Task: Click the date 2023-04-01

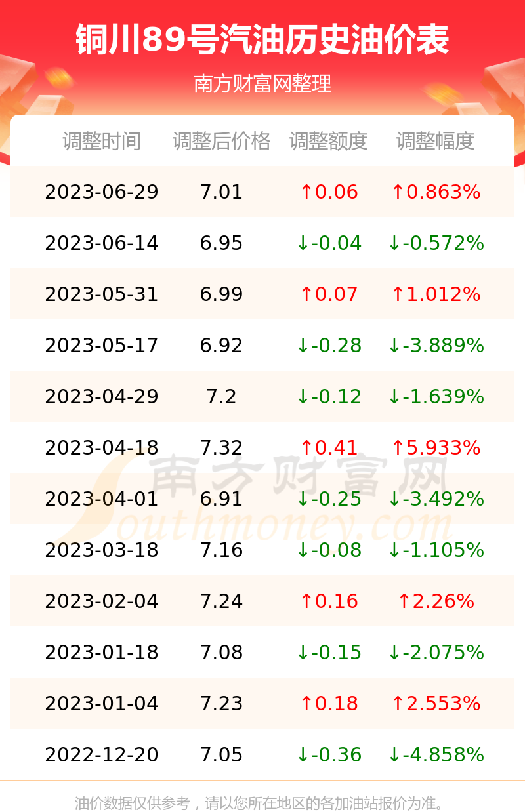Action: (x=102, y=499)
